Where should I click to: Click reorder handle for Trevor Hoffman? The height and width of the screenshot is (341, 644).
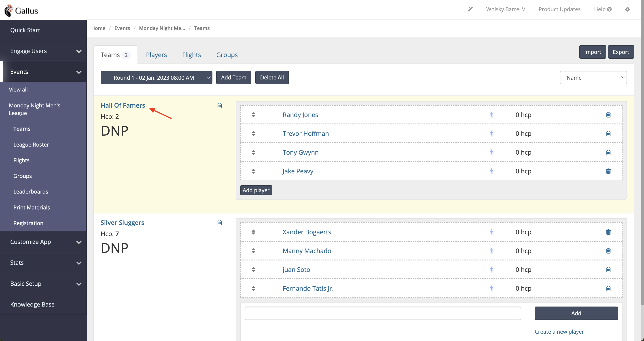(253, 134)
